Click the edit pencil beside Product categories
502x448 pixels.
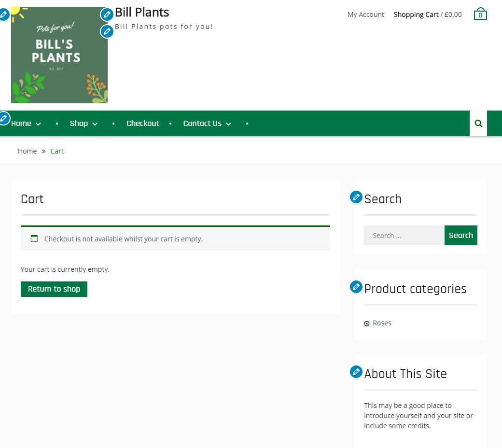point(356,287)
